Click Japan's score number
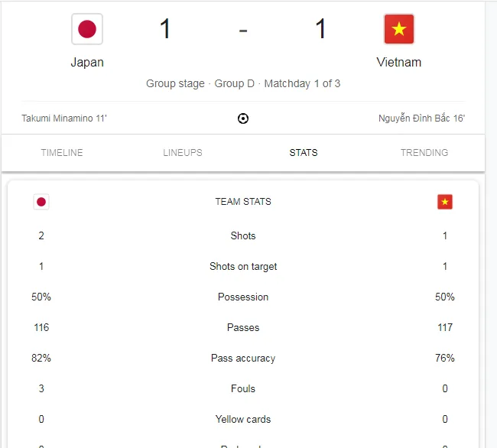This screenshot has height=448, width=497. pyautogui.click(x=165, y=30)
